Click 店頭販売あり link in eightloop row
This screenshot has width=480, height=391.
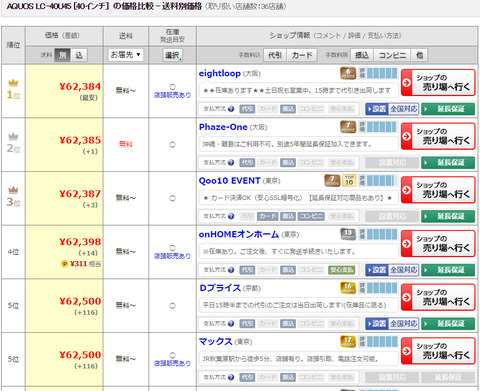pos(172,95)
